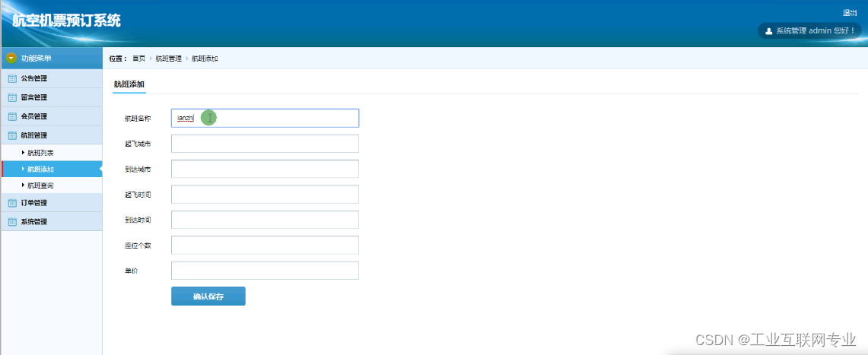
Task: Go to 首页 in the breadcrumb
Action: coord(139,59)
